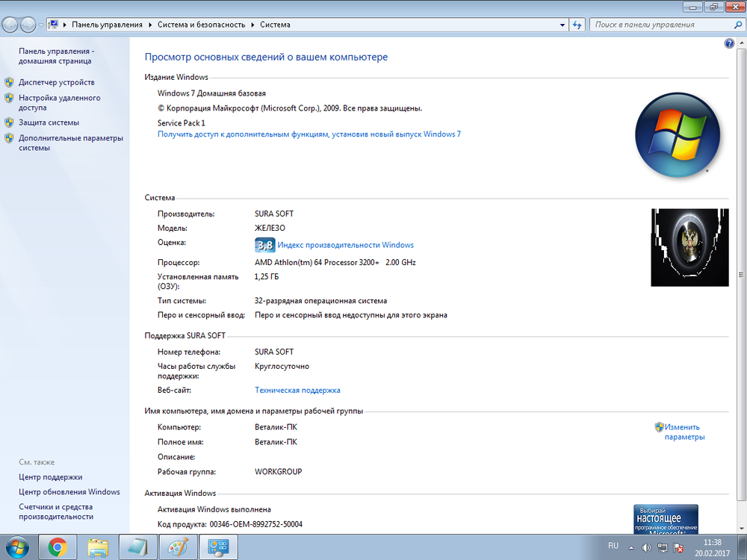Launch Paint from the taskbar palette icon
747x560 pixels.
pyautogui.click(x=177, y=547)
